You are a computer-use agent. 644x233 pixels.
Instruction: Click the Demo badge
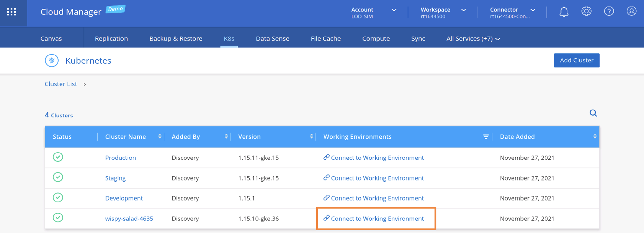tap(116, 9)
